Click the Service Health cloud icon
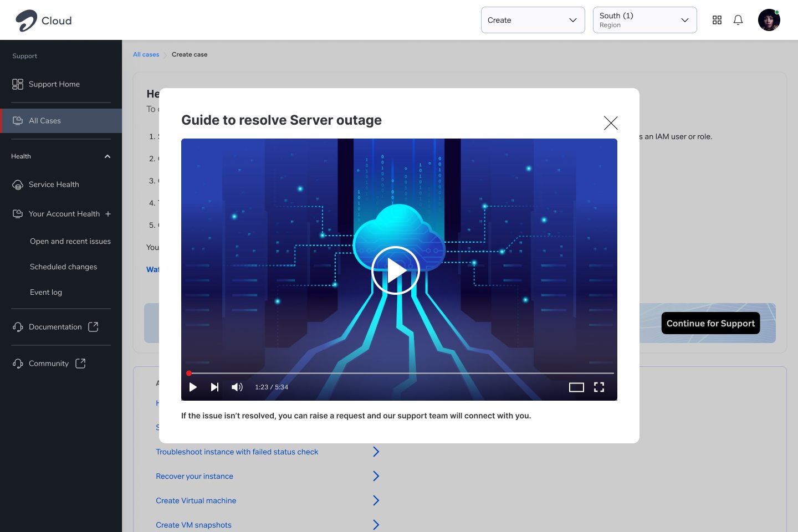 pyautogui.click(x=18, y=185)
